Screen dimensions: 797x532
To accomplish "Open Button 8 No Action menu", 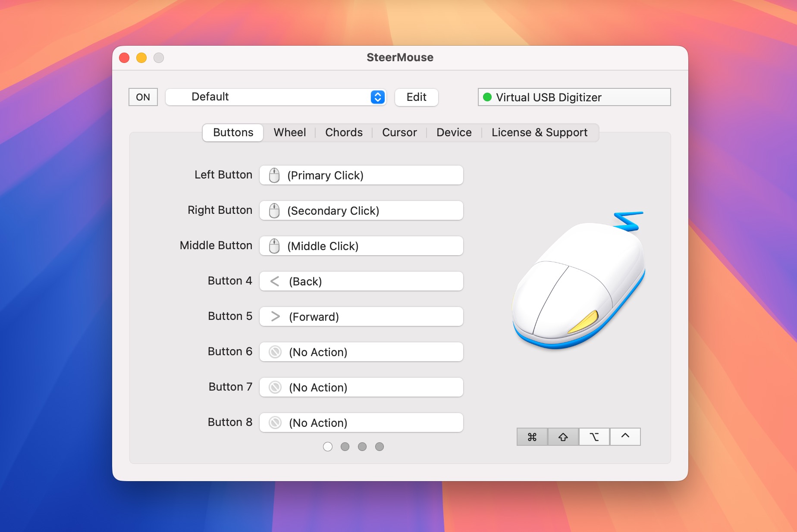I will 361,423.
